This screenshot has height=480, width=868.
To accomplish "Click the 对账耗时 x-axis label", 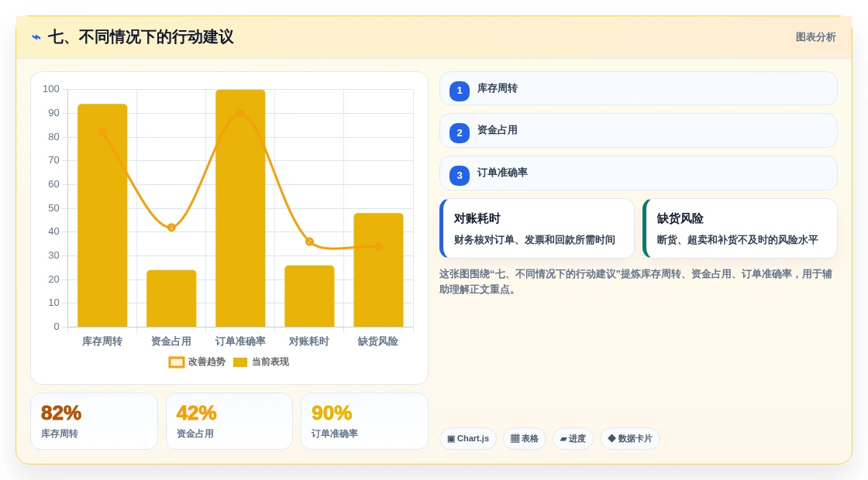I will tap(309, 341).
